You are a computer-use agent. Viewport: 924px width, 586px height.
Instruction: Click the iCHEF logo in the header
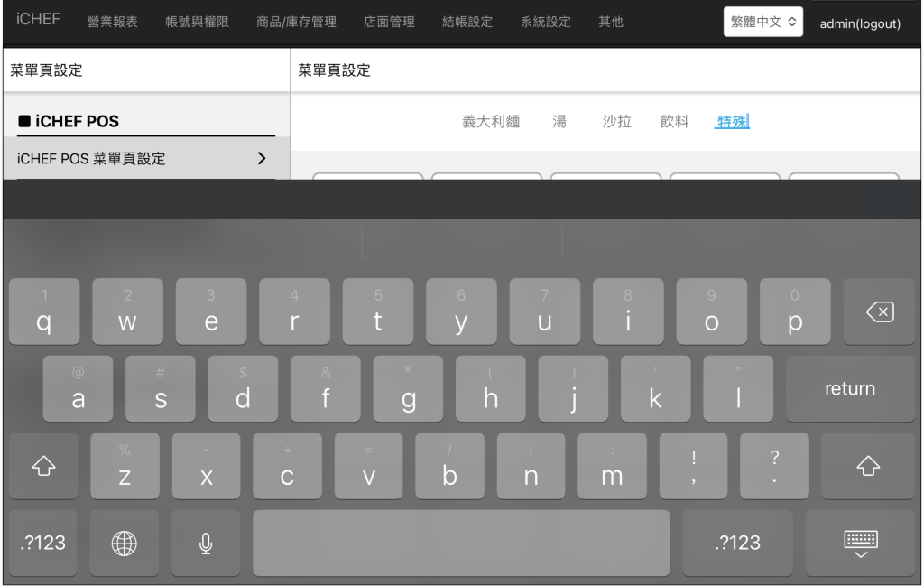point(38,19)
